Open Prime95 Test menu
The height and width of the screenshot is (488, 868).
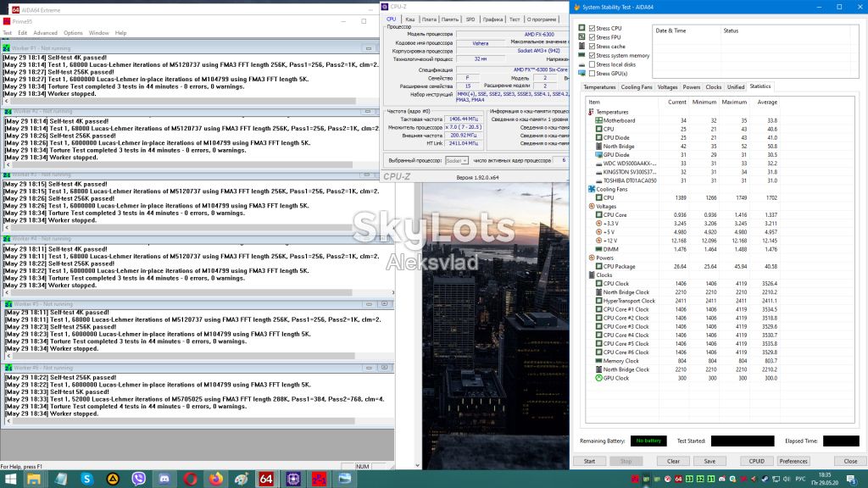coord(7,33)
